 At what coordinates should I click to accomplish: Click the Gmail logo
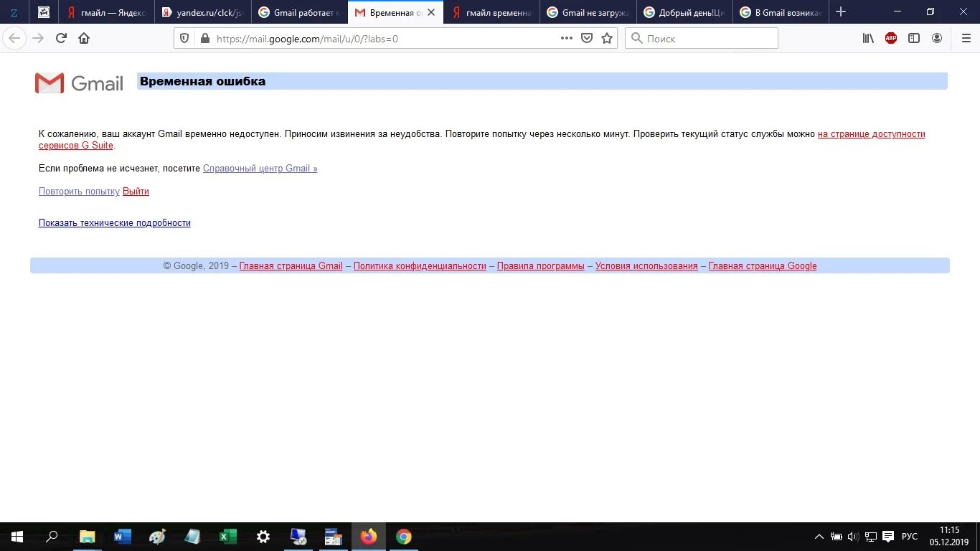79,83
